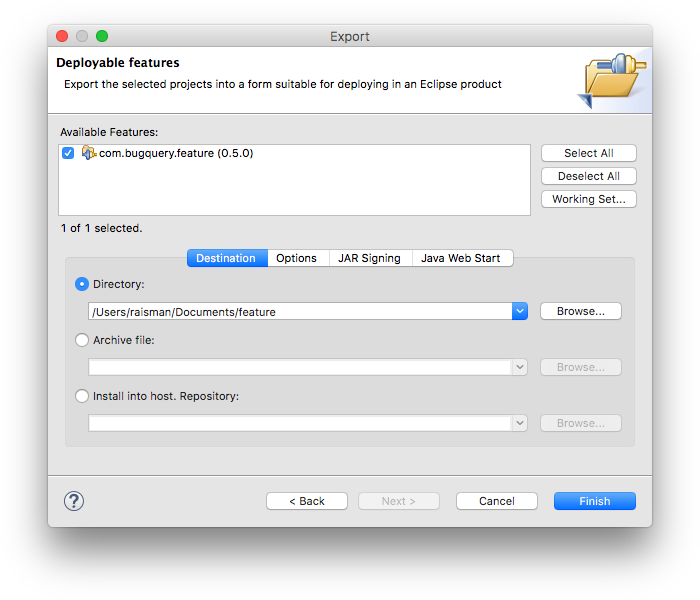Browse for the Directory destination

[x=581, y=311]
